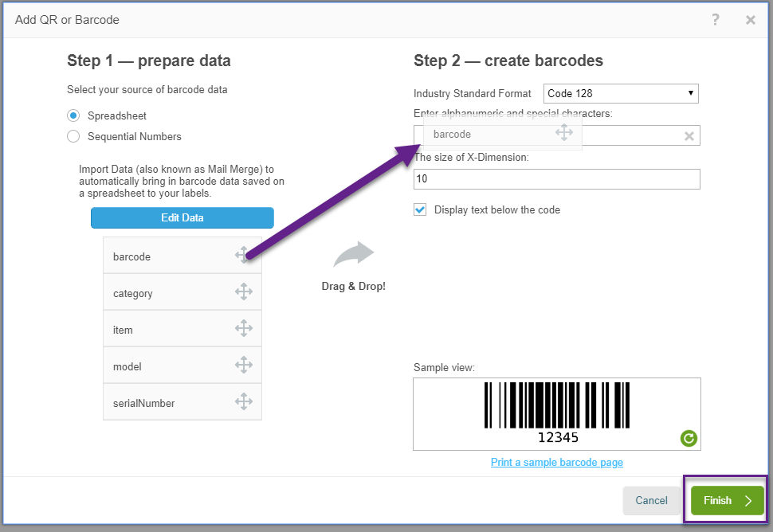Click the green Finish button
This screenshot has width=773, height=532.
coord(727,500)
